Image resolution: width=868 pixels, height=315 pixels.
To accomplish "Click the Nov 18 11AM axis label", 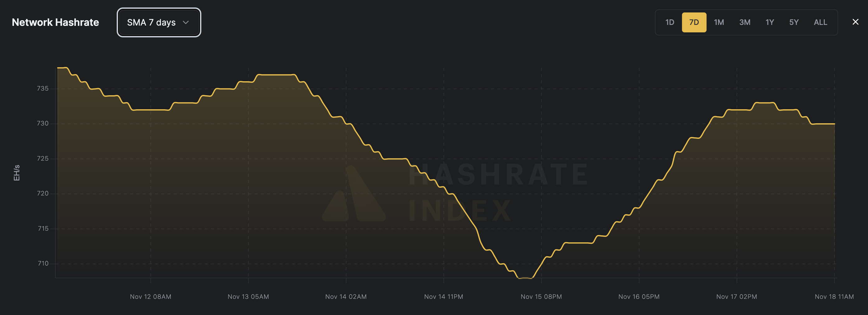I will 834,296.
